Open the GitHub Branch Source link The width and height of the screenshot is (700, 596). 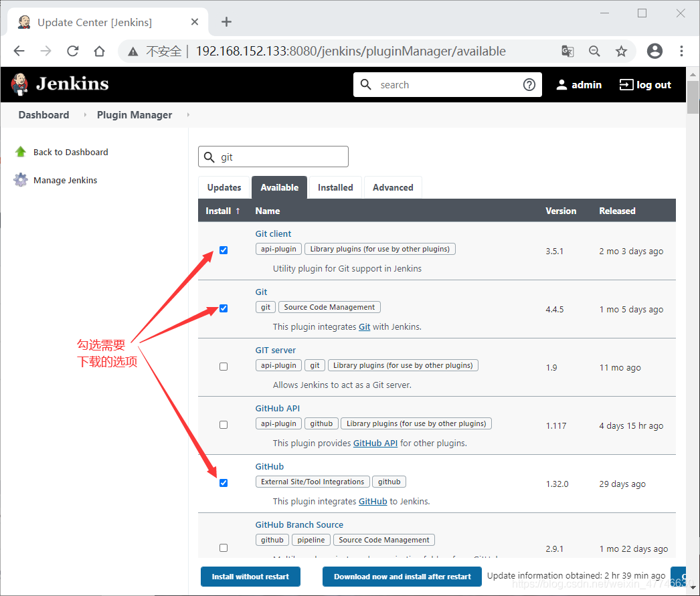pyautogui.click(x=299, y=524)
